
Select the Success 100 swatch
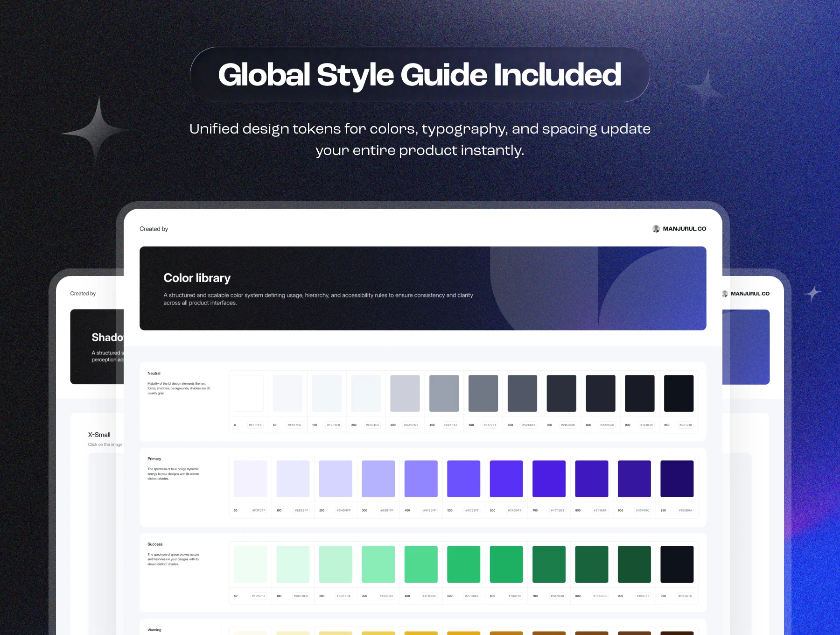[x=293, y=564]
